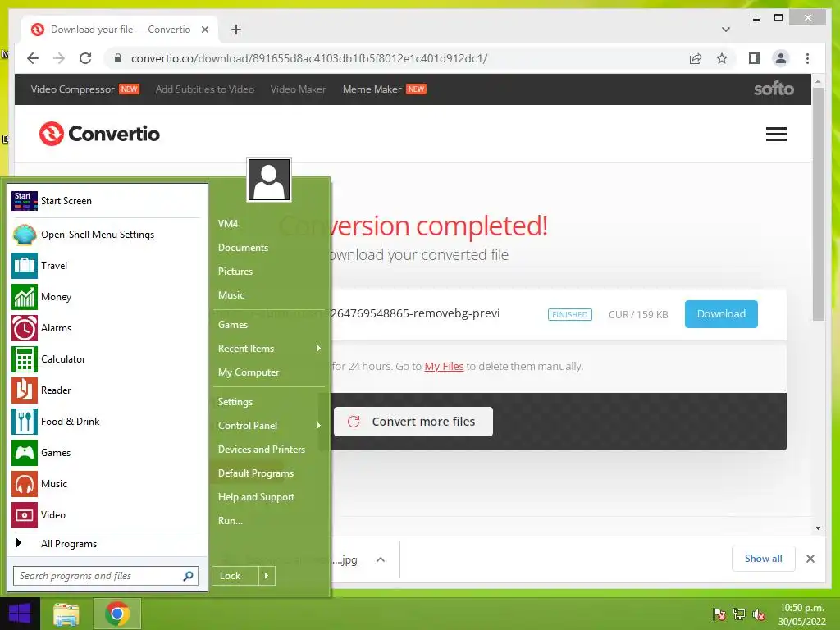
Task: Click the user account picture in Start menu
Action: pyautogui.click(x=269, y=180)
